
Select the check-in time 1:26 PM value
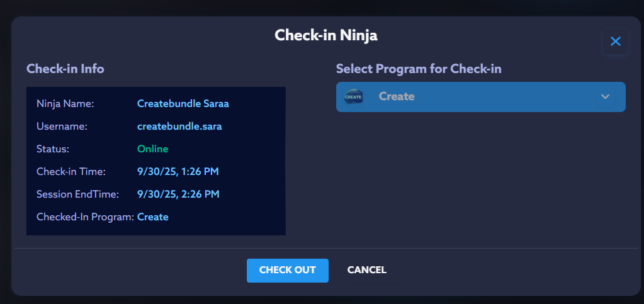pos(178,172)
